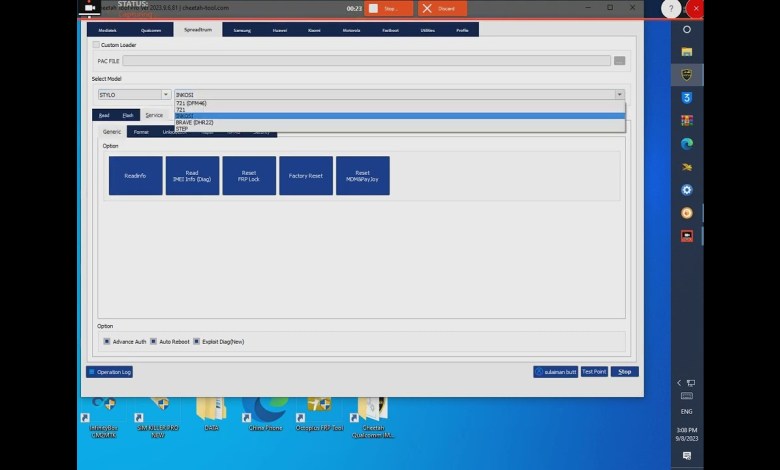
Task: Click the Reset FRP Lock button
Action: (x=249, y=175)
